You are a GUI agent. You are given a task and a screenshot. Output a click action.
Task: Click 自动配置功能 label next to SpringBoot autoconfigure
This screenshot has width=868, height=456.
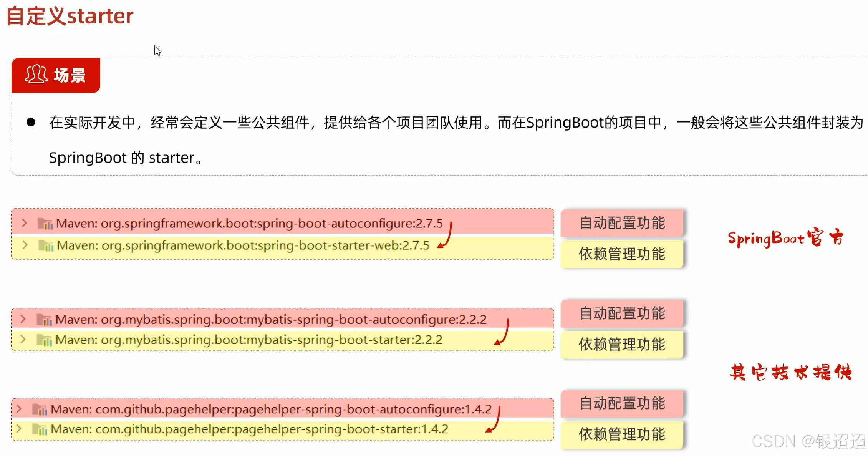click(x=622, y=223)
